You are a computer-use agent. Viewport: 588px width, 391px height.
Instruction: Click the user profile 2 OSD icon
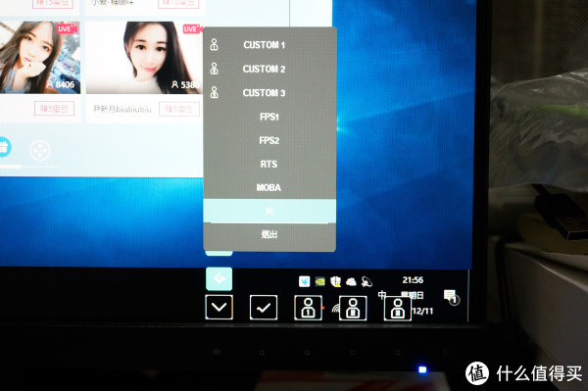pyautogui.click(x=353, y=308)
